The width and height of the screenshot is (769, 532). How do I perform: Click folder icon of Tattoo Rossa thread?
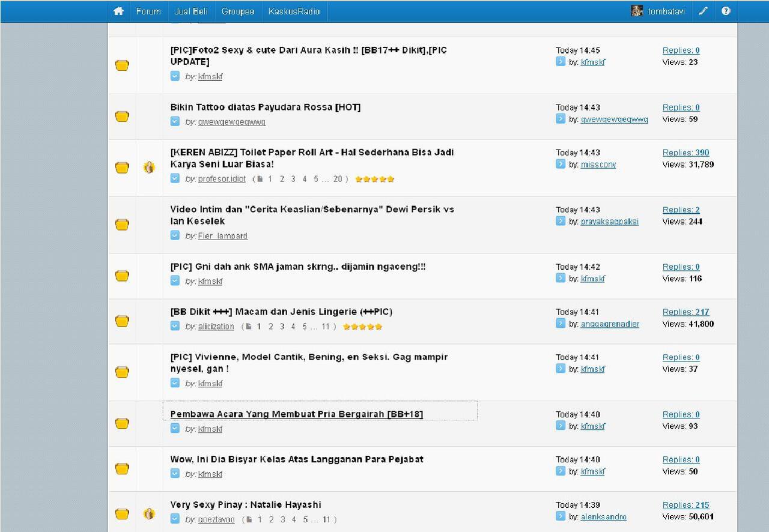click(x=122, y=116)
